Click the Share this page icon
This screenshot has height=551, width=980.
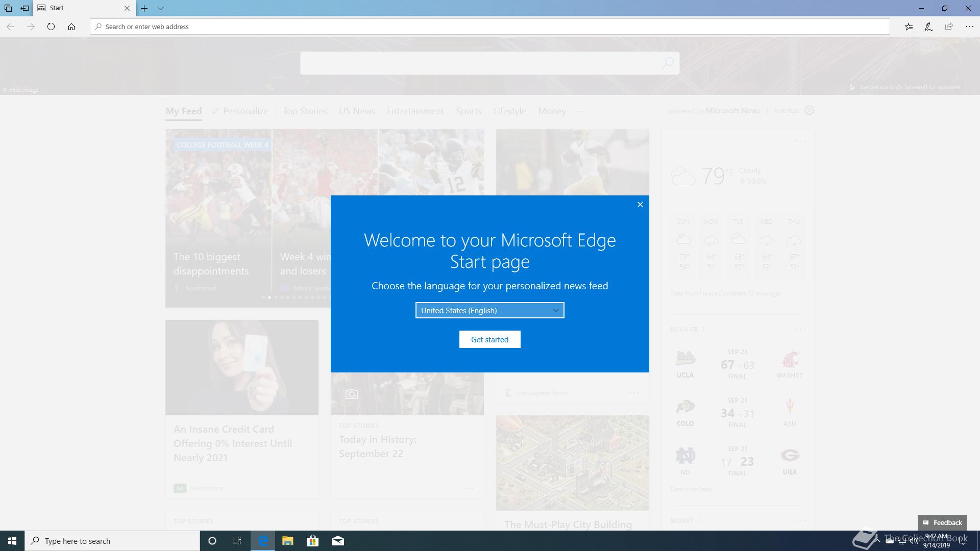pos(949,27)
